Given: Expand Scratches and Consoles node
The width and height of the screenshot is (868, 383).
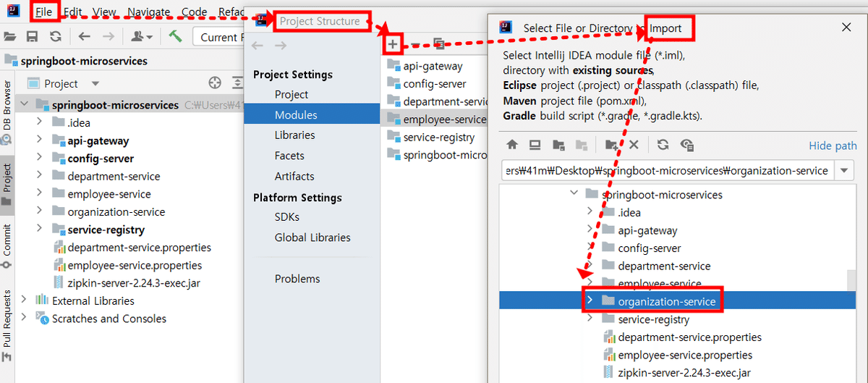Looking at the screenshot, I should 24,319.
